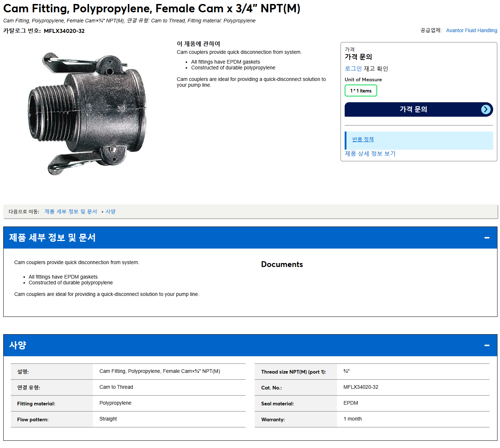Click the arrow icon on 가격 문의 button
500x448 pixels.
[486, 109]
